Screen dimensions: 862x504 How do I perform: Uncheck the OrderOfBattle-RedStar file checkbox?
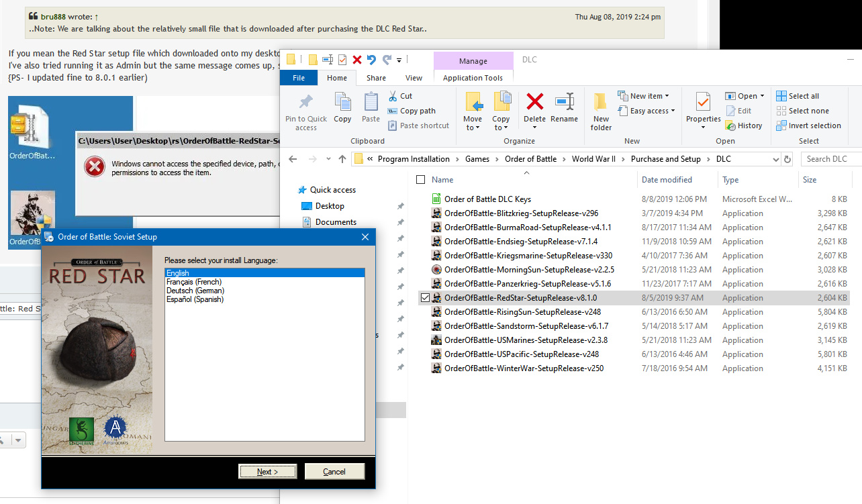coord(424,298)
